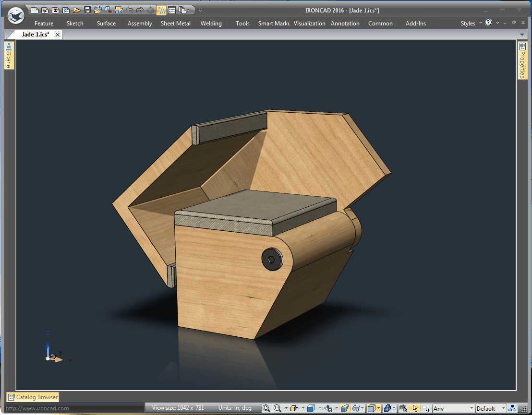Click the properties list icon in the top toolbar

[172, 10]
